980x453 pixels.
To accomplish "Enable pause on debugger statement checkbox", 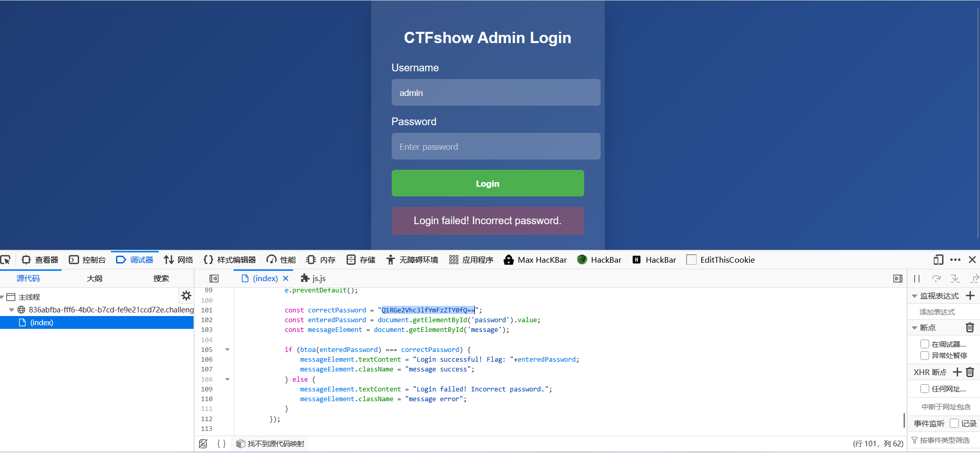I will [x=925, y=344].
